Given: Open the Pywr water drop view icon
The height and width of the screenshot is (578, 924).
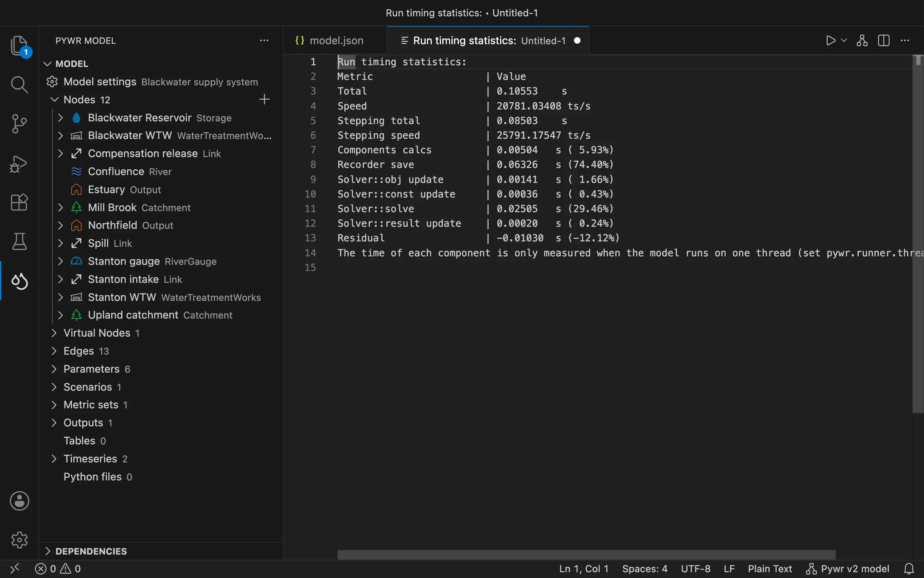Looking at the screenshot, I should tap(19, 282).
